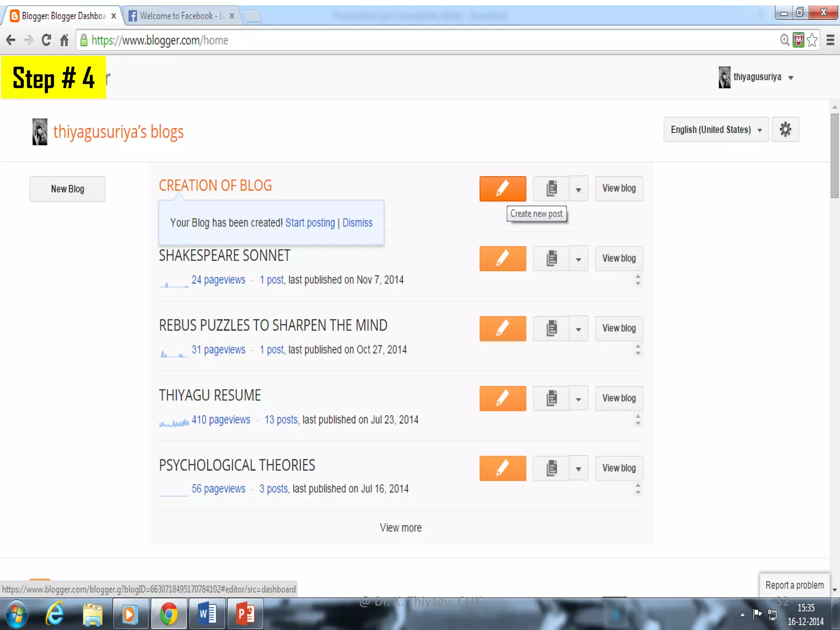Click the browser reload icon
The width and height of the screenshot is (840, 630).
46,40
